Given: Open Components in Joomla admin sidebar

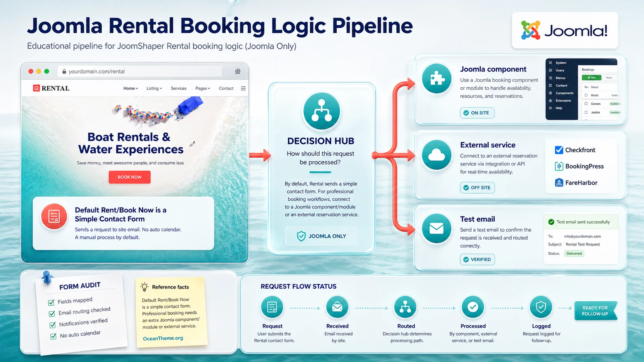Looking at the screenshot, I should [564, 93].
